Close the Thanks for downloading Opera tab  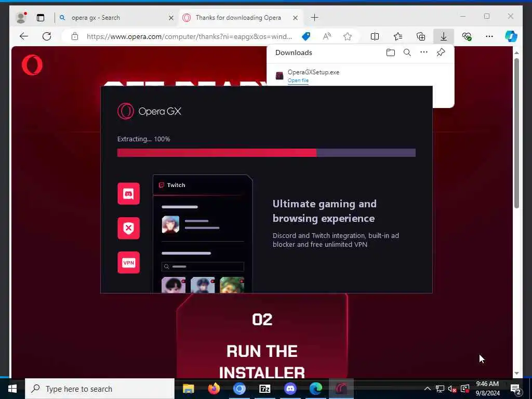coord(295,18)
